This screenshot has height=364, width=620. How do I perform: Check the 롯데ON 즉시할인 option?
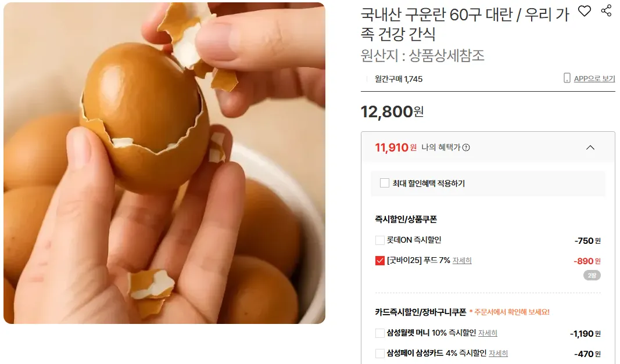tap(379, 240)
